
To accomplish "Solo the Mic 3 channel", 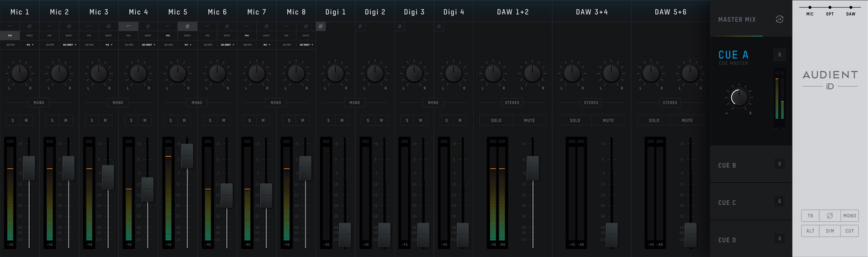I will click(x=92, y=120).
